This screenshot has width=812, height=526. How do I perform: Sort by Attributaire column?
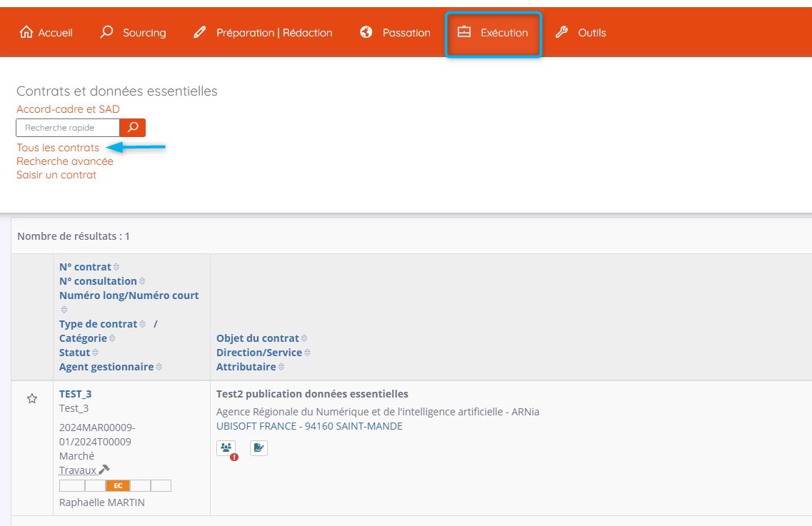pyautogui.click(x=281, y=367)
